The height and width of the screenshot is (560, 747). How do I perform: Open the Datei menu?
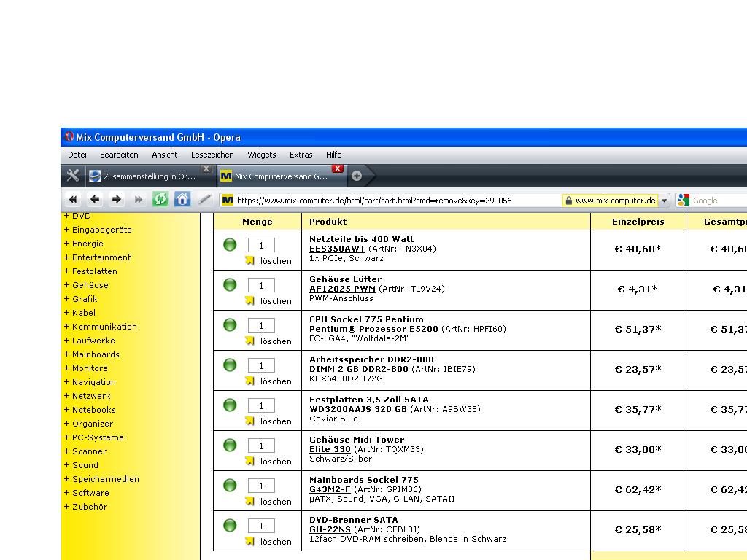pos(77,155)
